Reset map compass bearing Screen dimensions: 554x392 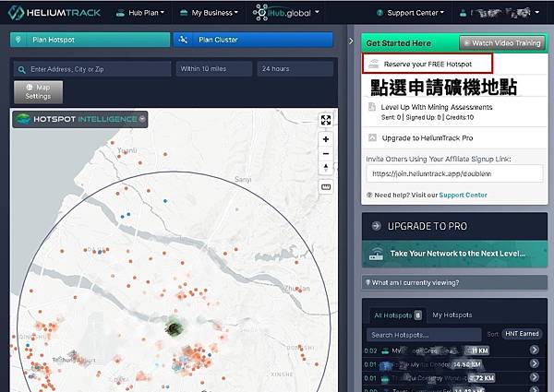pyautogui.click(x=325, y=168)
